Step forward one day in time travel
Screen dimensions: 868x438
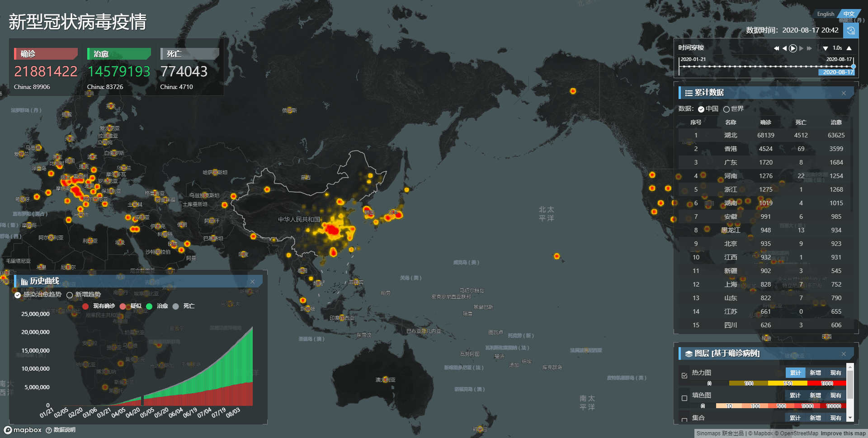coord(802,48)
